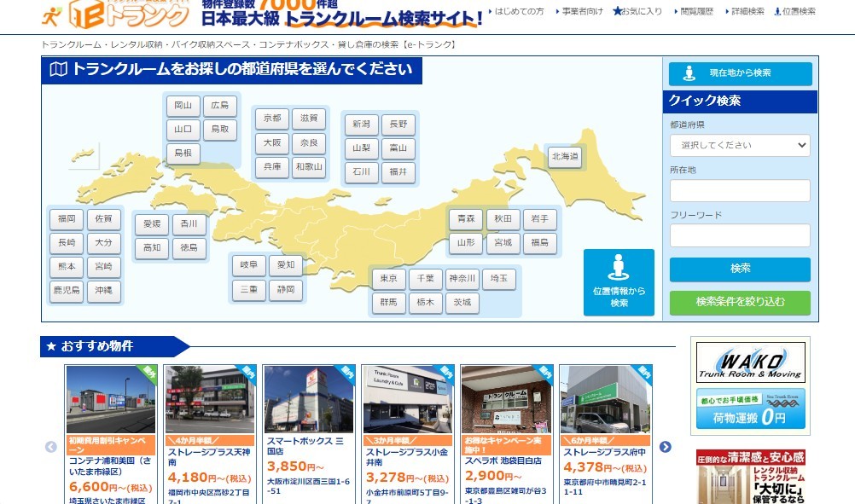Click the blue 検索 button

coord(740,269)
